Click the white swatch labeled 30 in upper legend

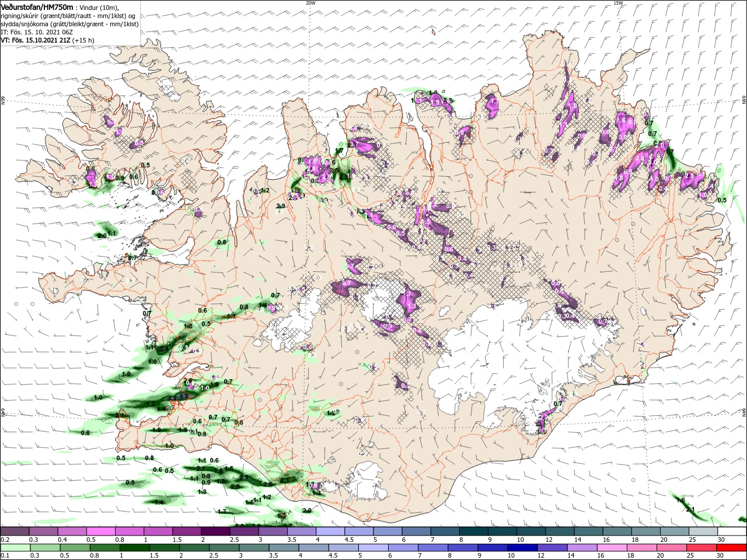coord(732,531)
